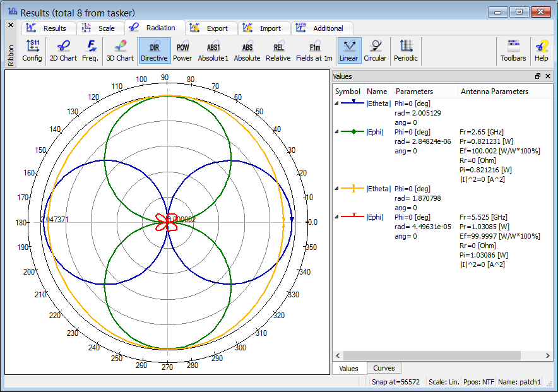
Task: Open the 3D Chart view
Action: [x=120, y=51]
